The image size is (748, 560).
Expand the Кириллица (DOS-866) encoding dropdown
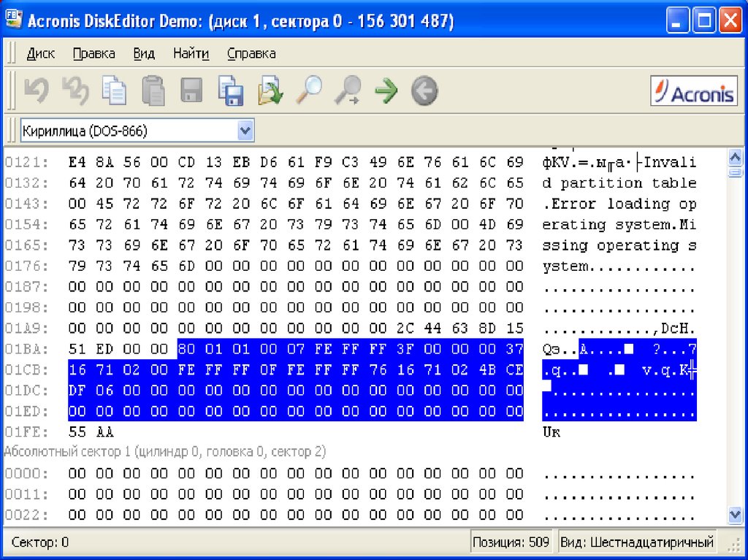[x=245, y=130]
